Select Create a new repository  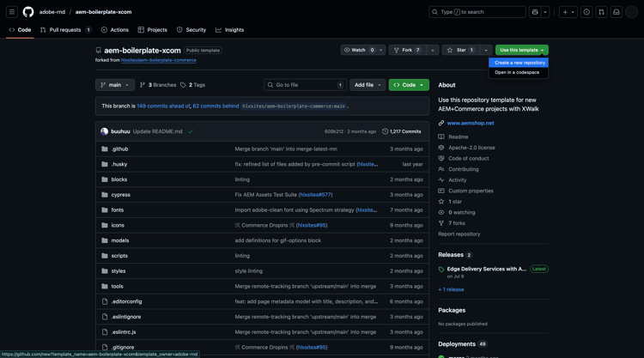(x=519, y=63)
